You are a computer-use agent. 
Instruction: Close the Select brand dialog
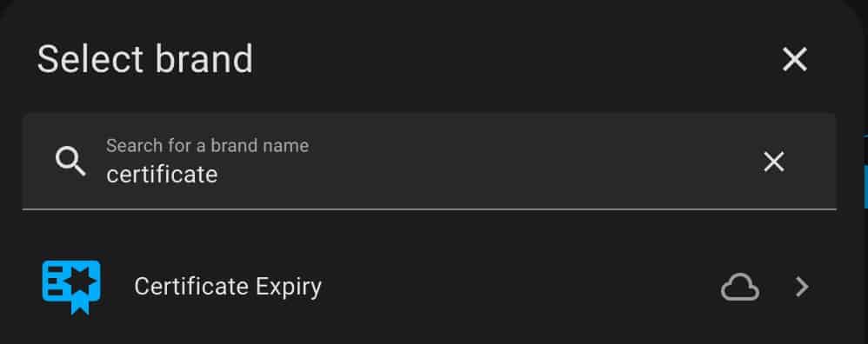[x=794, y=59]
